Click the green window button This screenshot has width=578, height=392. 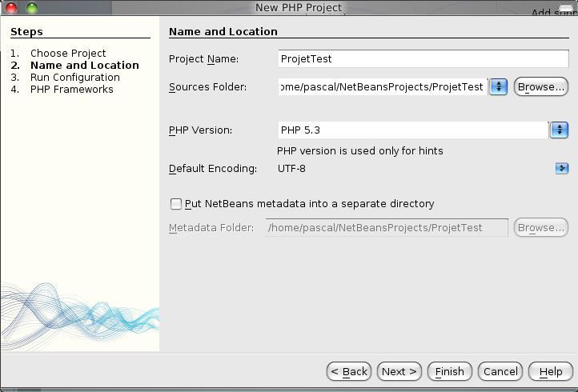click(32, 8)
